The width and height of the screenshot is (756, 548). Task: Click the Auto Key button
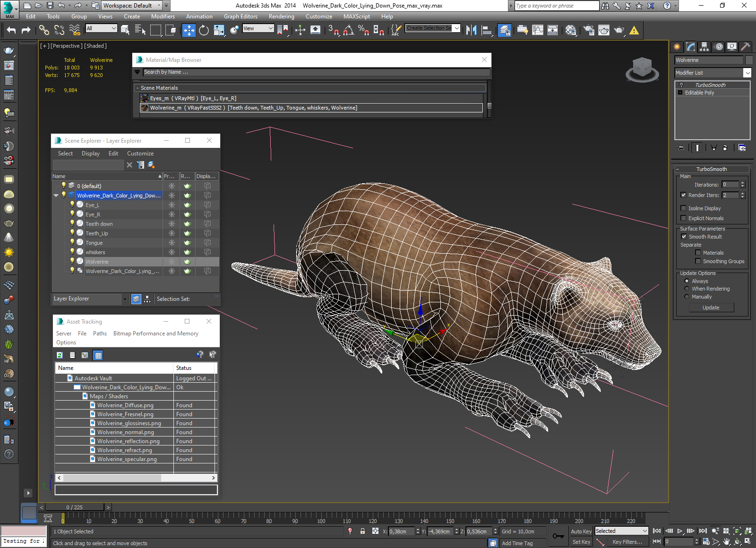click(581, 531)
